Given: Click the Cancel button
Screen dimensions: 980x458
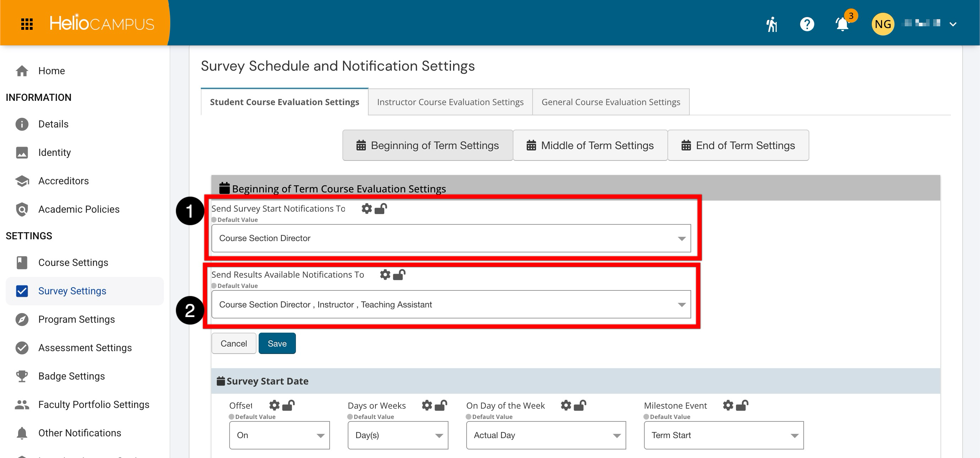Looking at the screenshot, I should coord(234,343).
